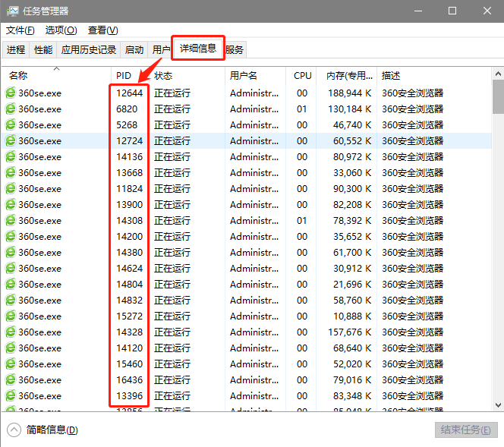Open the 查看(V) menu
Viewport: 504px width, 447px height.
103,30
